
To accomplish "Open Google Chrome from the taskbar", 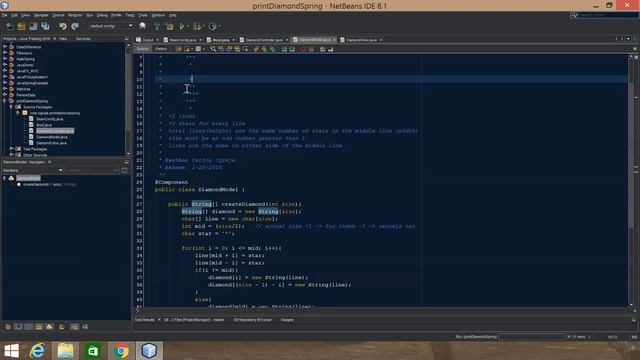I will click(x=121, y=351).
